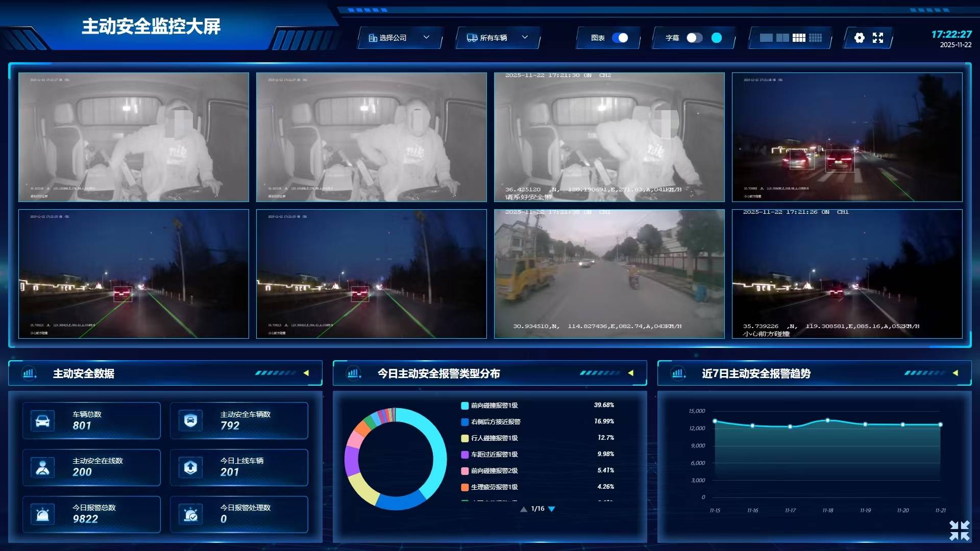980x551 pixels.
Task: Click collapse arrows icon at bottom right
Action: [959, 530]
